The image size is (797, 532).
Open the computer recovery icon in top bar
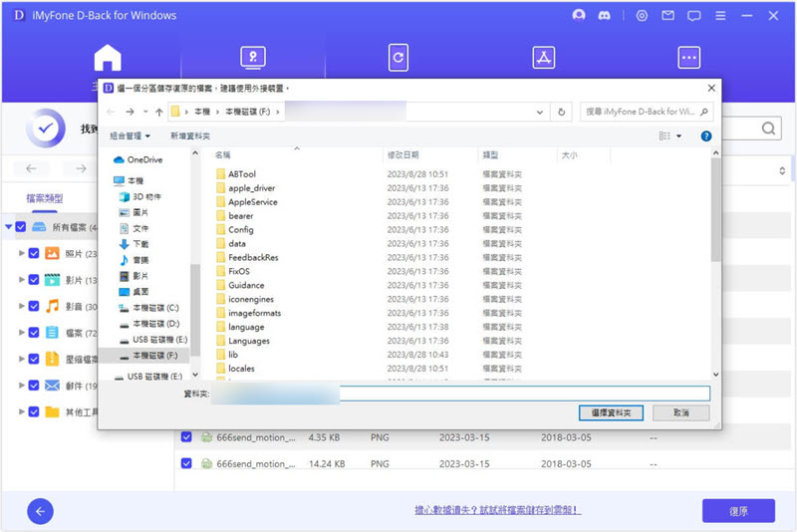click(x=253, y=58)
